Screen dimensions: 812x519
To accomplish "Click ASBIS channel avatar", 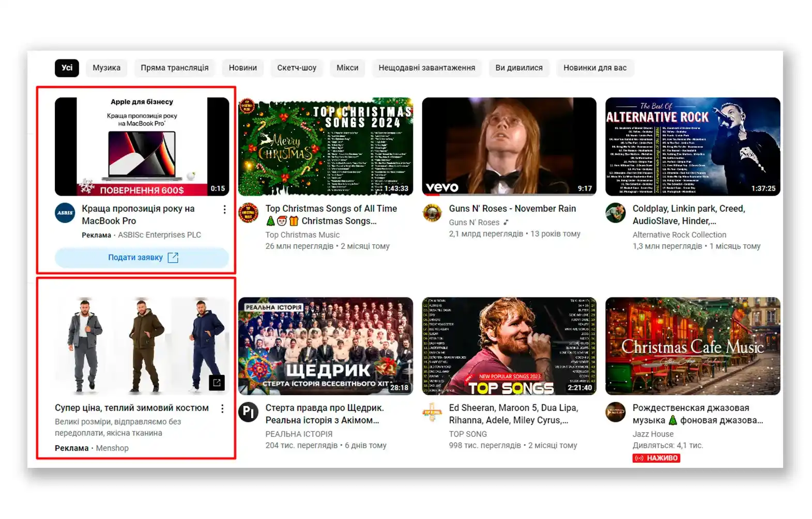I will click(65, 213).
